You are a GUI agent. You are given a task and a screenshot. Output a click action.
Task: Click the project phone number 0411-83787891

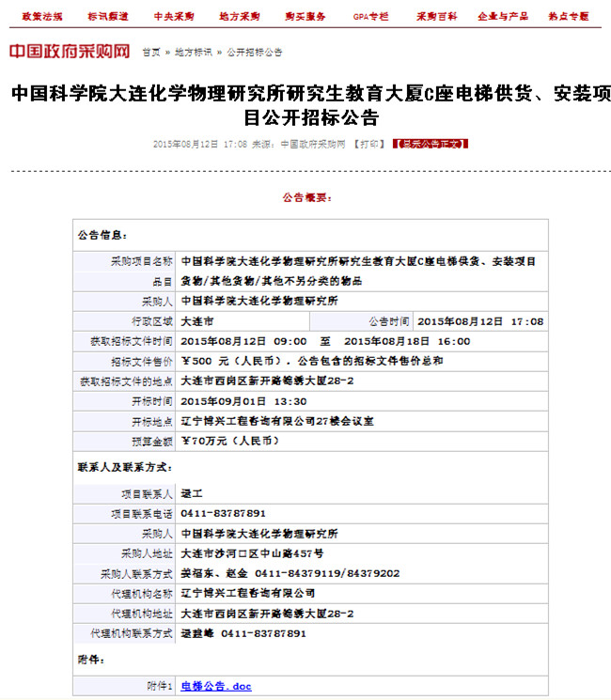coord(223,514)
